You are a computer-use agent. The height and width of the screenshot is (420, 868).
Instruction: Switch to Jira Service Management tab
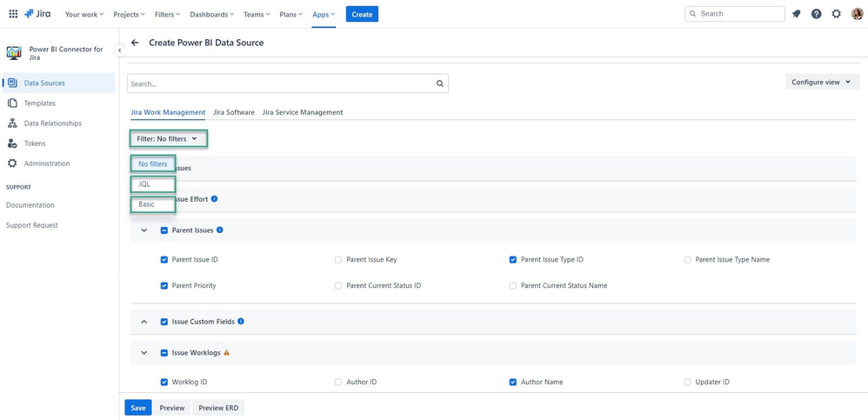(x=303, y=112)
